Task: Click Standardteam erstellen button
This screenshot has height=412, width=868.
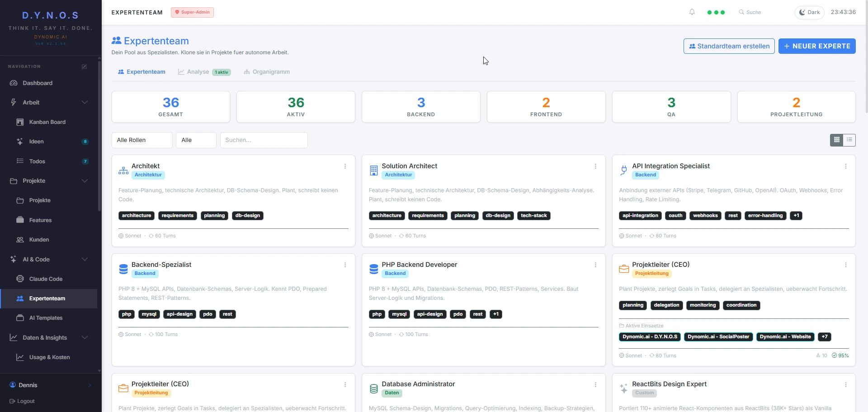Action: [x=729, y=46]
